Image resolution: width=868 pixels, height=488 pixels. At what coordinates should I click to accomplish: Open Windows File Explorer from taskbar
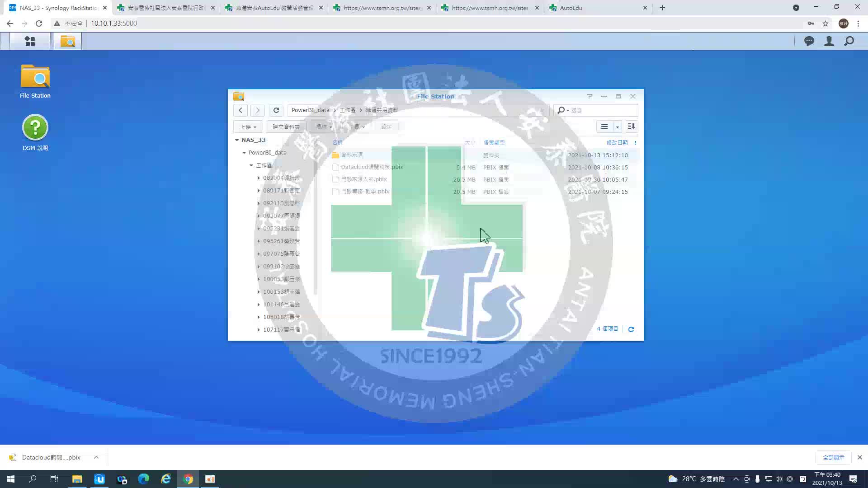click(x=77, y=479)
